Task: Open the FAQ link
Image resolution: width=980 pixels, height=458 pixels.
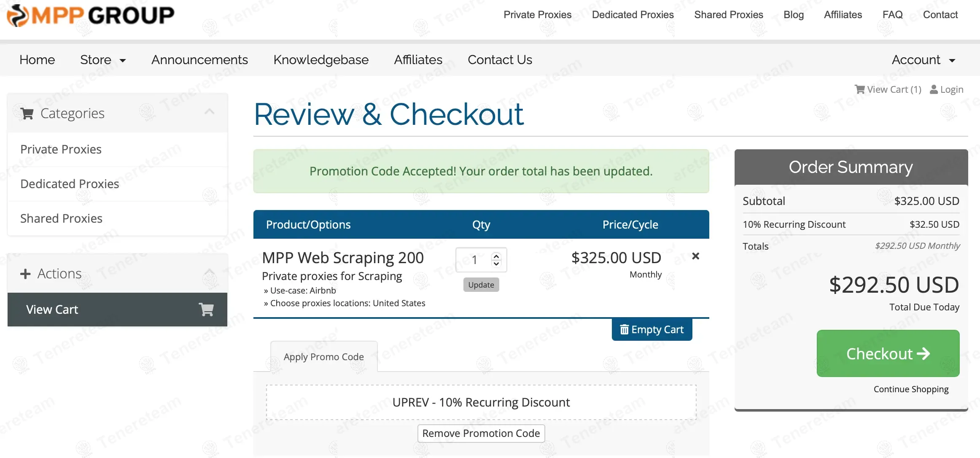Action: coord(892,15)
